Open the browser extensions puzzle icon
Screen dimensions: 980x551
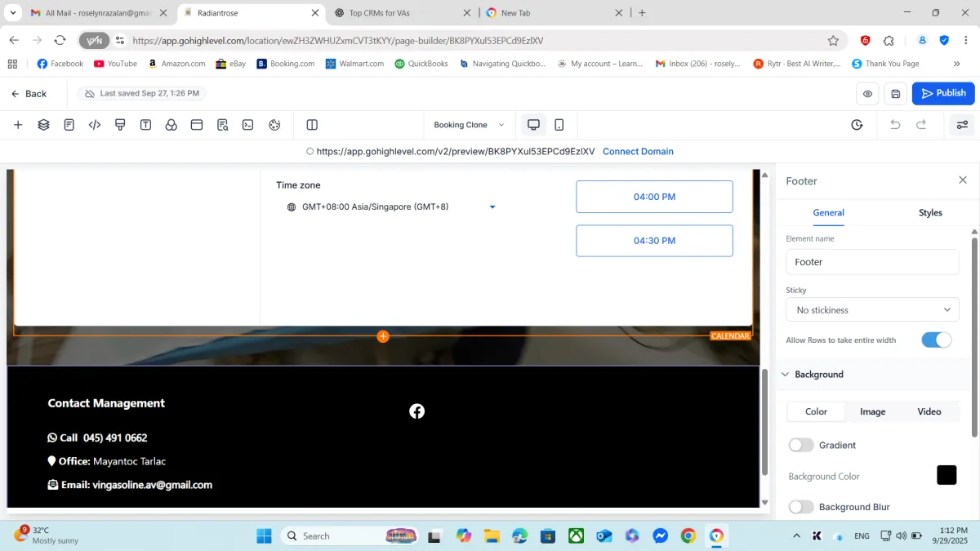pyautogui.click(x=889, y=41)
